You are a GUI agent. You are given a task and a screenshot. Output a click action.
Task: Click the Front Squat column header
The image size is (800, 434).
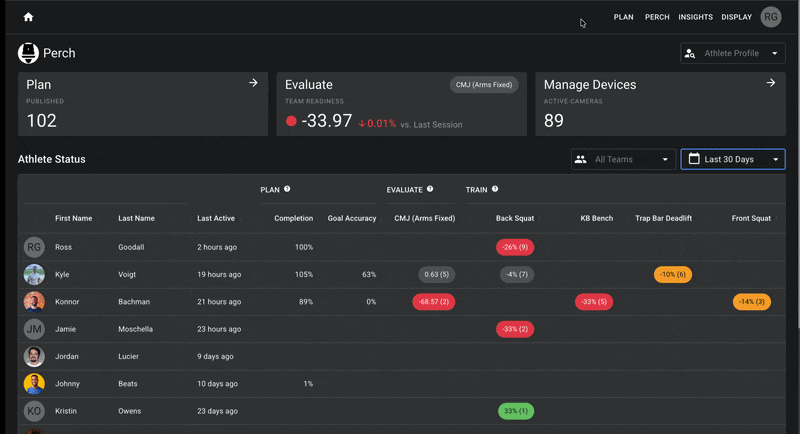point(751,218)
